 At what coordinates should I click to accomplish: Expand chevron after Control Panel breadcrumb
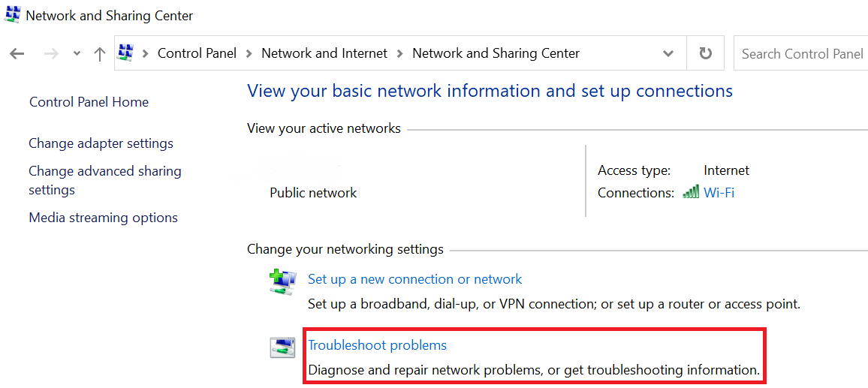pos(249,54)
